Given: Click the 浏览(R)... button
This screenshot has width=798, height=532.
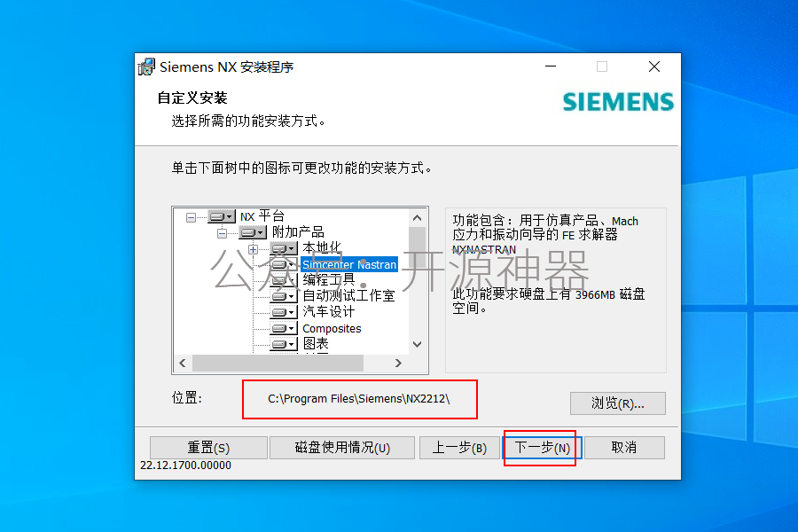Looking at the screenshot, I should coord(617,403).
